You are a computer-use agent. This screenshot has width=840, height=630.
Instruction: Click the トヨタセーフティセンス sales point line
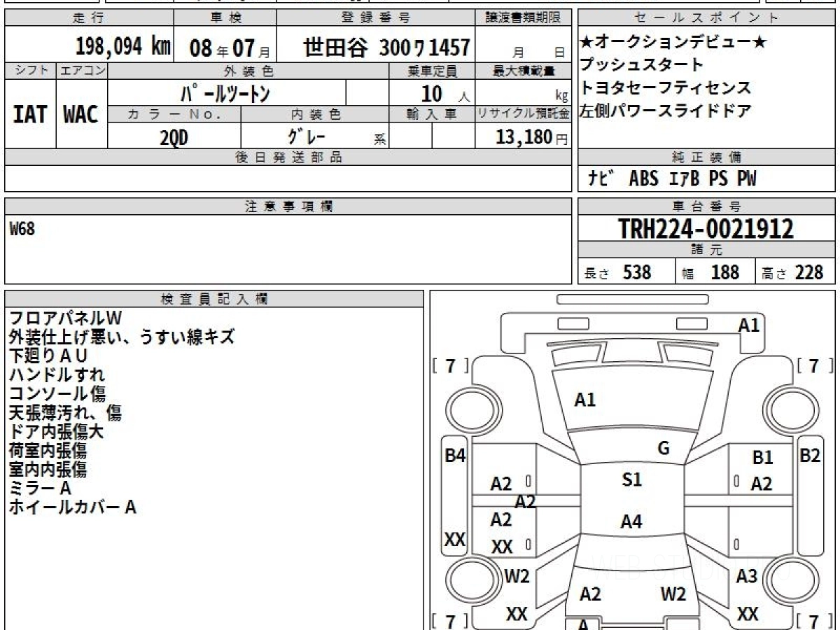pos(665,88)
